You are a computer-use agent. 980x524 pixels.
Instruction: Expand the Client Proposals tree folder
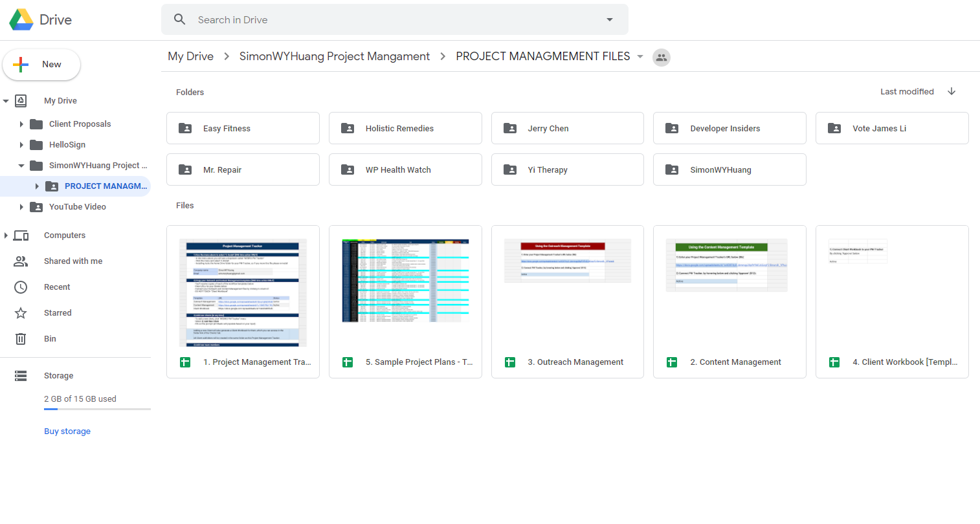tap(21, 124)
